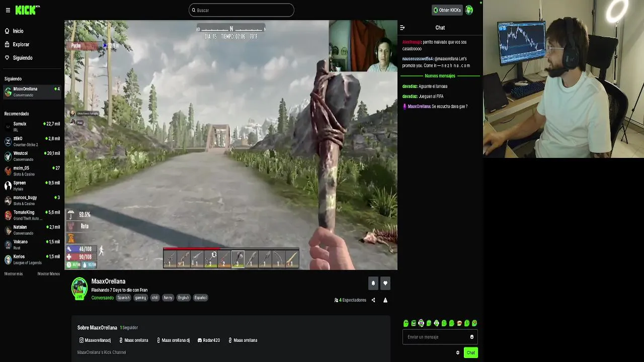Screen dimensions: 644x362
Task: Click the 4 Espectadores viewer count
Action: click(x=350, y=300)
